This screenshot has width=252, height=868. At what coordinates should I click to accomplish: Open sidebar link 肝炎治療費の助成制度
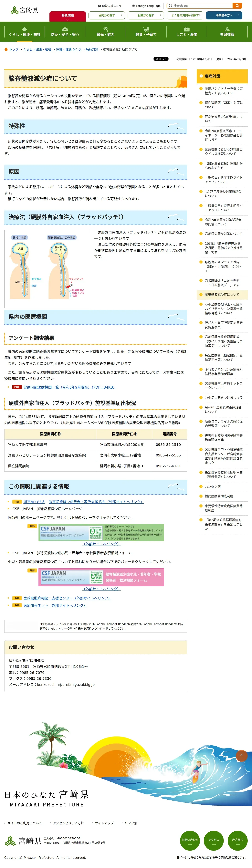point(224,119)
